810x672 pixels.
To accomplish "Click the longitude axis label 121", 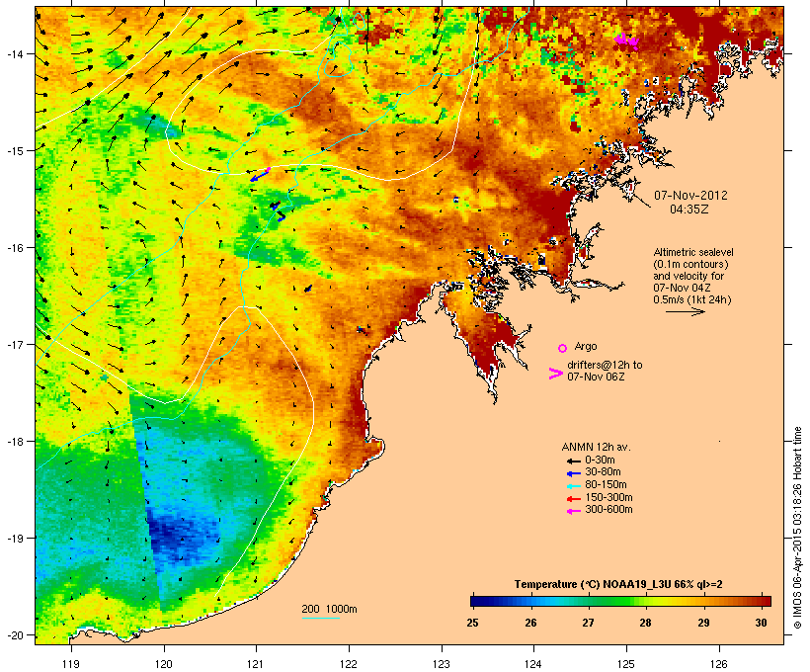I will click(x=256, y=664).
